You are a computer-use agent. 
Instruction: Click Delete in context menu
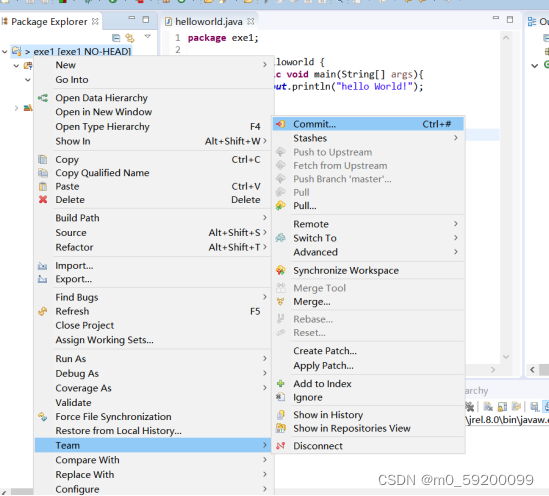click(x=153, y=200)
